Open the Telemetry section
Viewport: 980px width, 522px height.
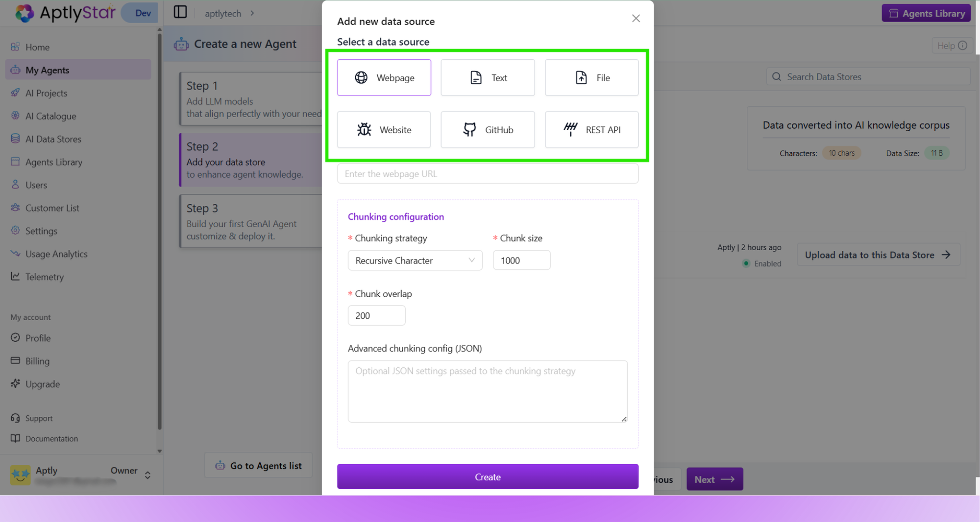click(x=44, y=277)
